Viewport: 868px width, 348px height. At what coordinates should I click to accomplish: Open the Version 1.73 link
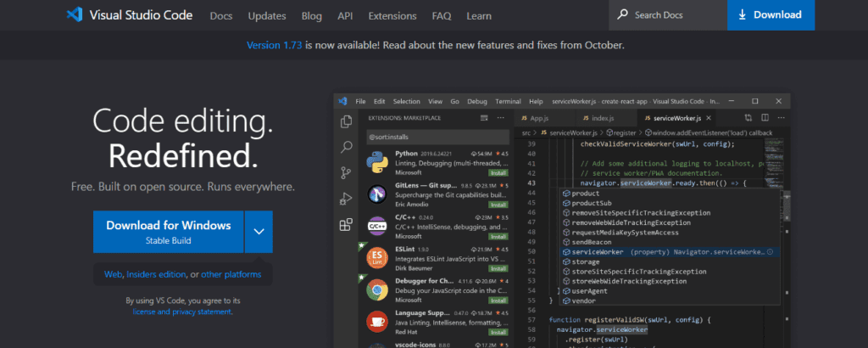[274, 46]
